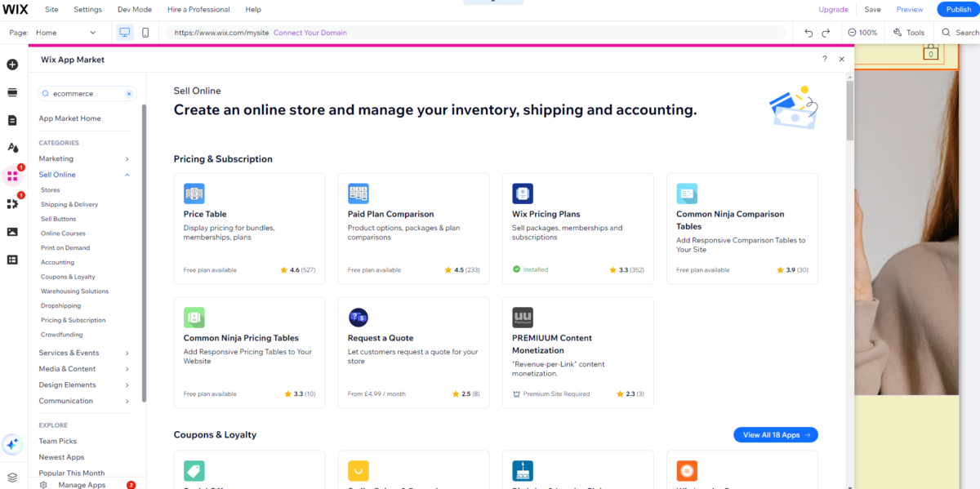Switch to mobile view icon
The width and height of the screenshot is (980, 489).
[x=145, y=33]
